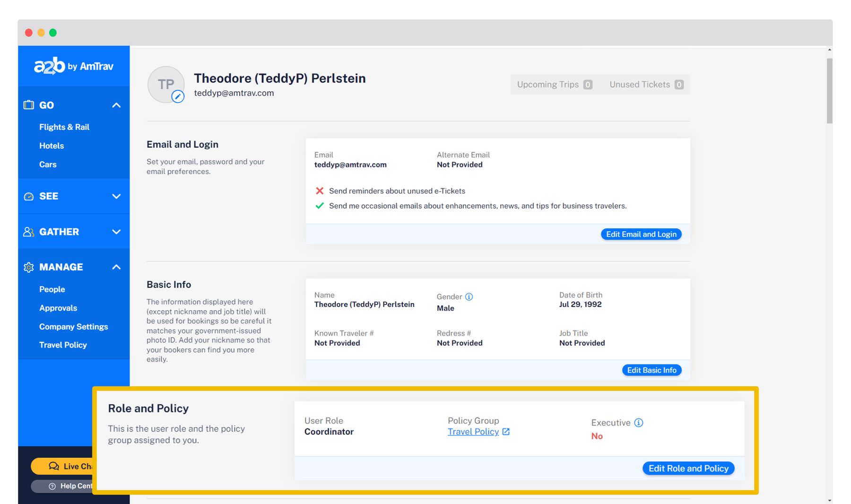This screenshot has width=851, height=504.
Task: Click the Help Center question icon
Action: pyautogui.click(x=52, y=486)
